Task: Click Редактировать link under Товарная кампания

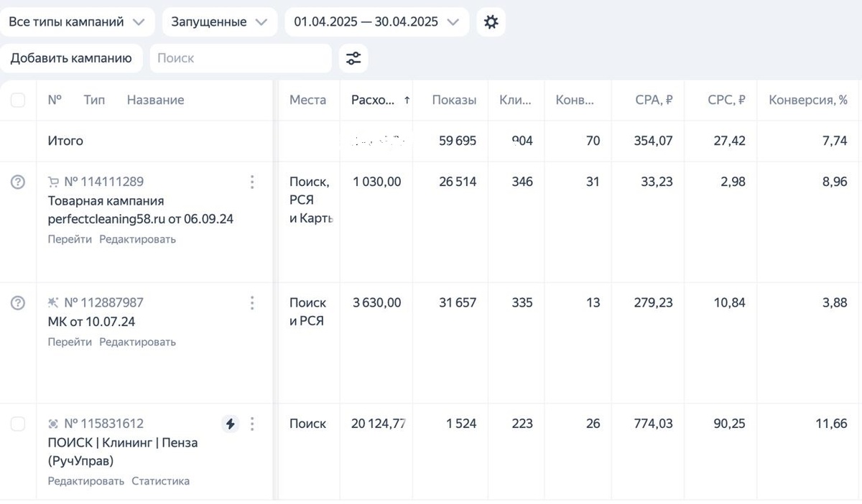Action: 137,239
